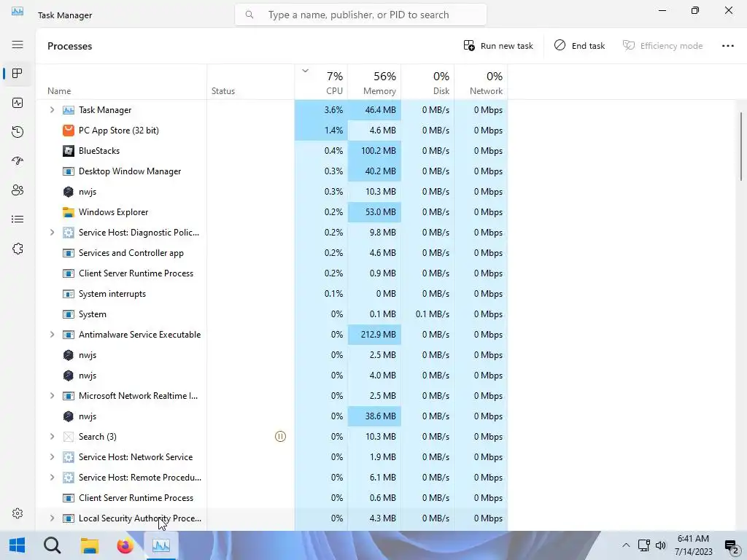
Task: Select nwjs row using 38.6 MB
Action: [271, 416]
